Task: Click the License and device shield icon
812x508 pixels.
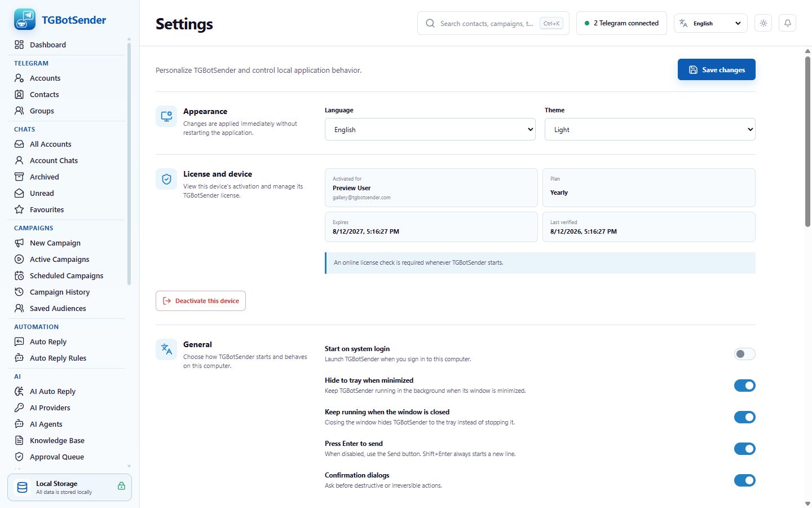Action: click(166, 179)
